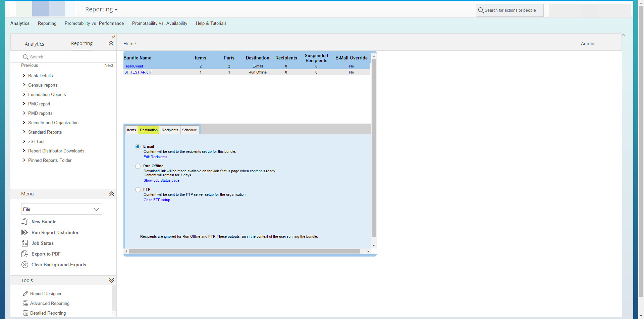Click Previous in the side panel list
Screen dimensions: 644x319
(x=30, y=65)
